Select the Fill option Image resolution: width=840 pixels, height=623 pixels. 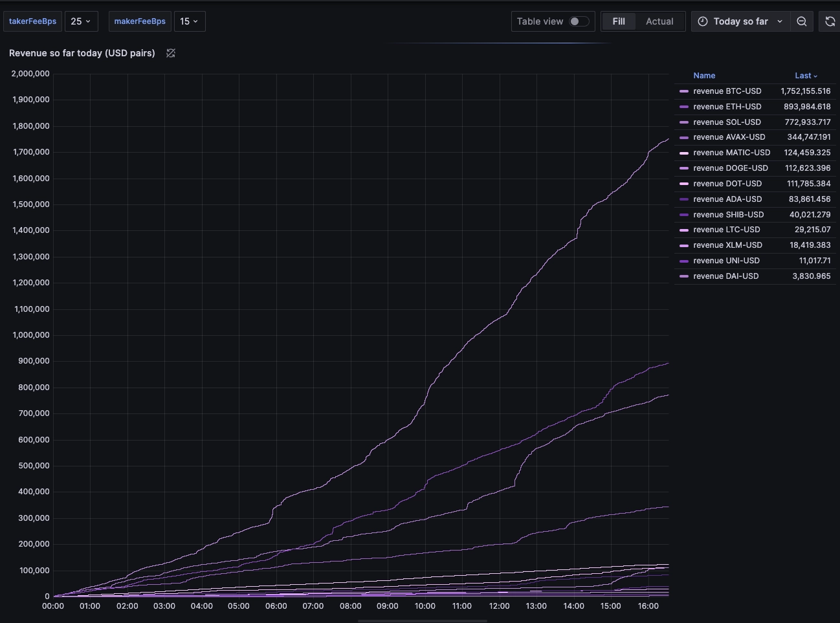click(x=619, y=21)
